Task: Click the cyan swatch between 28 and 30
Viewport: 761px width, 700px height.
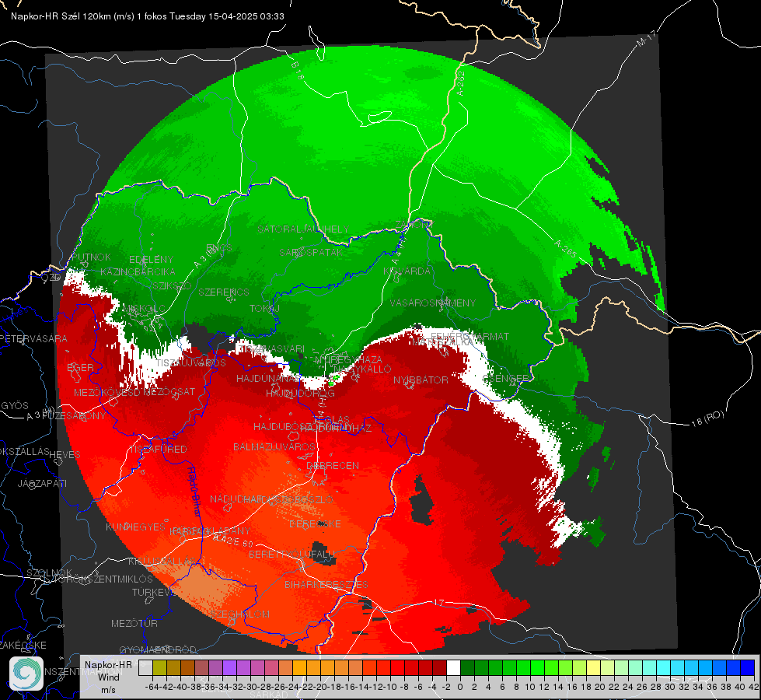Action: click(664, 668)
